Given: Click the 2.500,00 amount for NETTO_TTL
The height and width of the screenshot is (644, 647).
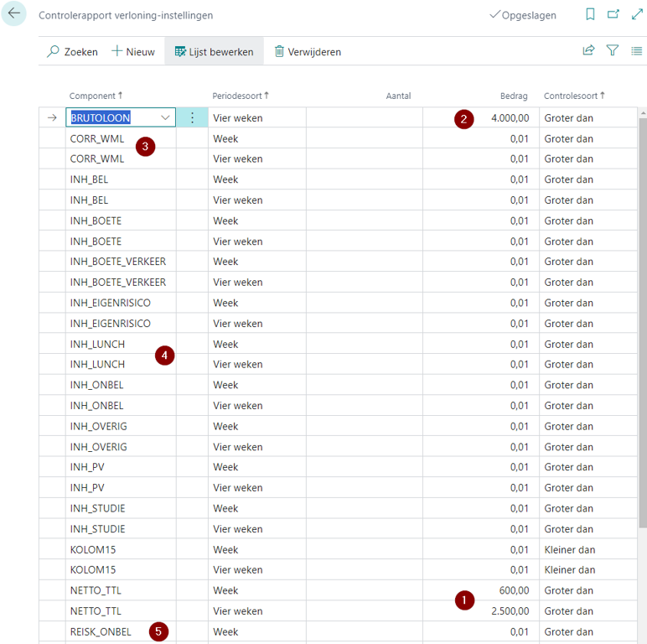Looking at the screenshot, I should pyautogui.click(x=510, y=611).
